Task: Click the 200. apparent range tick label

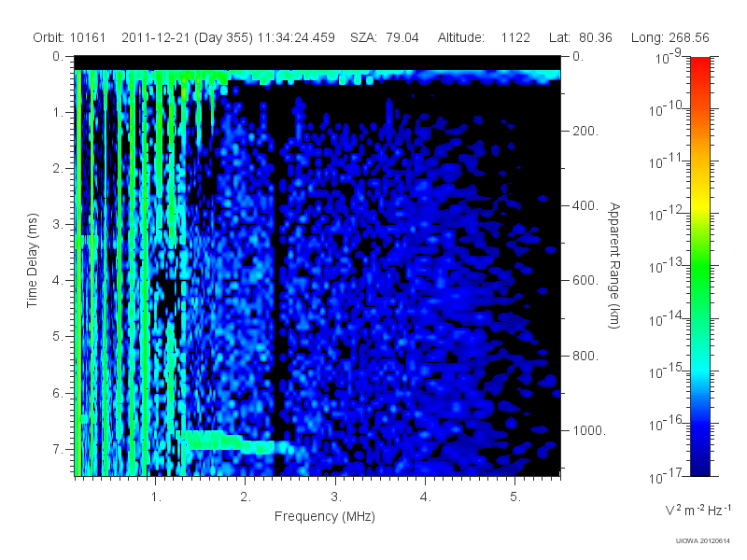Action: point(585,131)
